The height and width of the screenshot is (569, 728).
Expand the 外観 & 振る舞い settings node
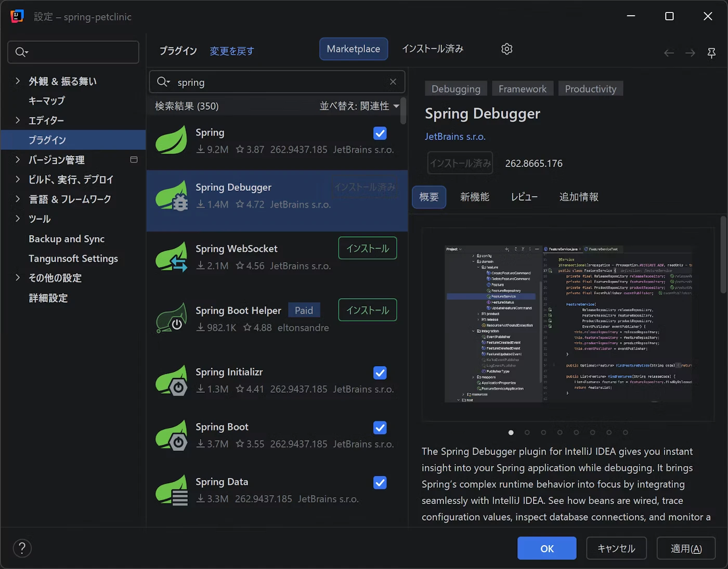(x=18, y=81)
